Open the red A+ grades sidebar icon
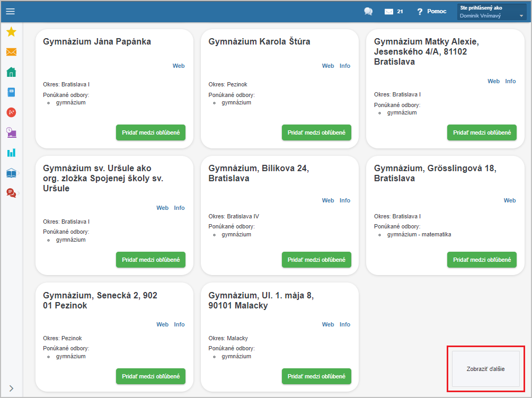 click(11, 112)
